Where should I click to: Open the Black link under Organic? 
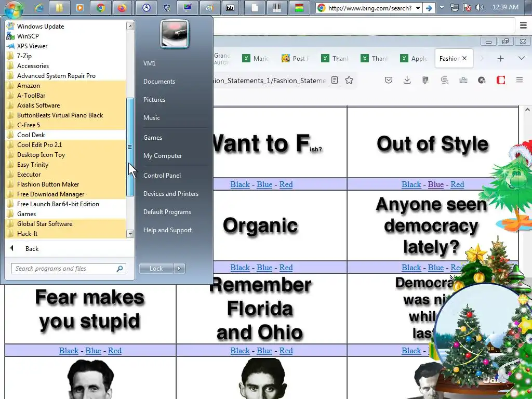click(x=240, y=268)
